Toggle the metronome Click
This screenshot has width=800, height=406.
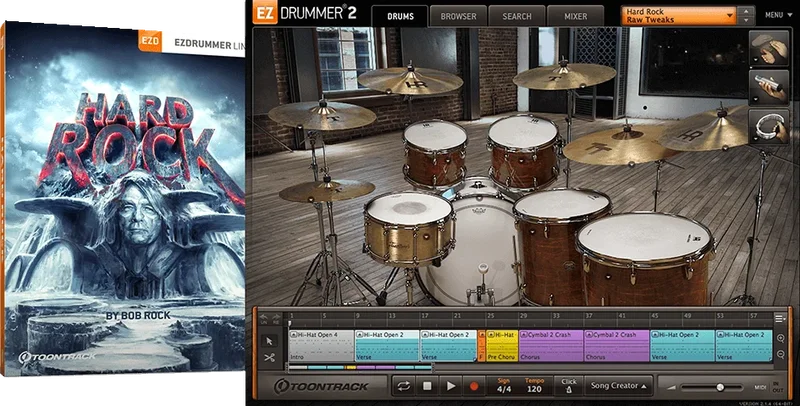click(569, 386)
